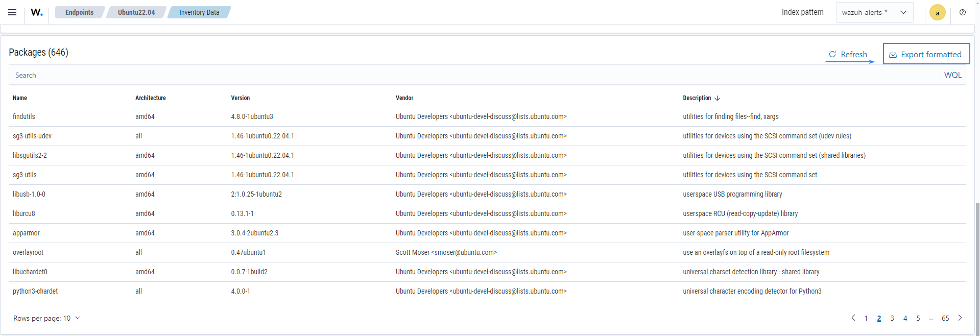Select the Inventory Data breadcrumb

pos(199,12)
